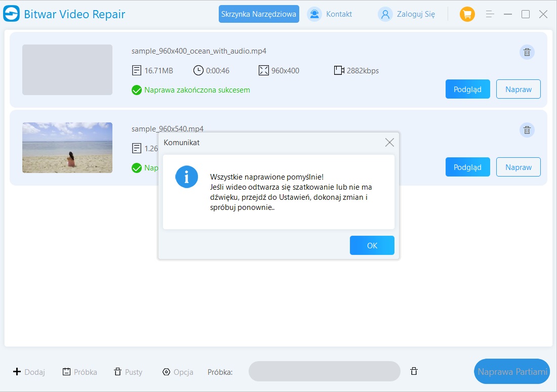This screenshot has width=557, height=392.
Task: Open the Kontakt menu item
Action: pyautogui.click(x=330, y=14)
